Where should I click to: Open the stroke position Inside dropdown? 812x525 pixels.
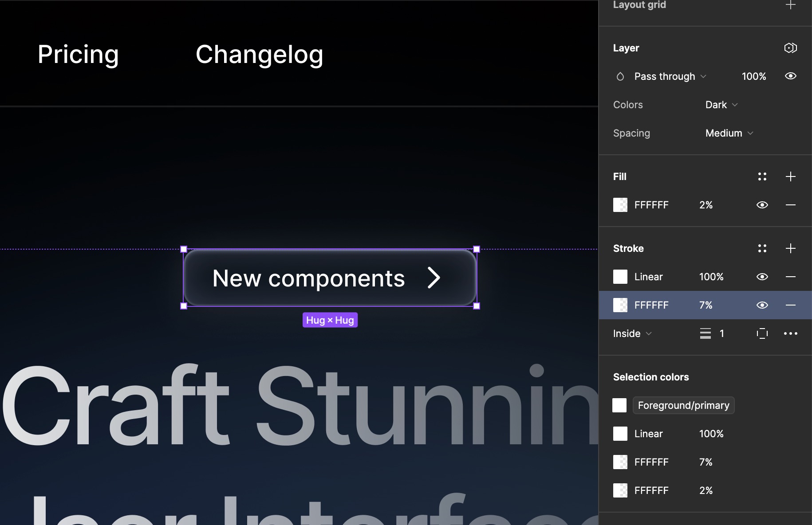[631, 333]
